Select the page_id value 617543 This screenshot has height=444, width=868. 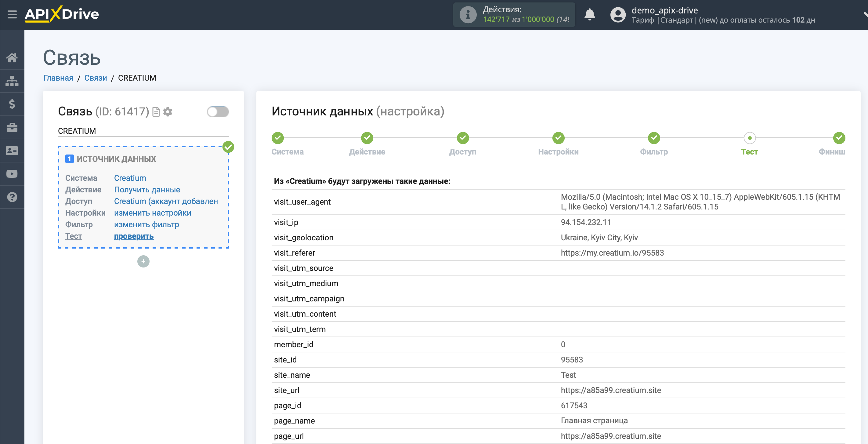click(574, 406)
